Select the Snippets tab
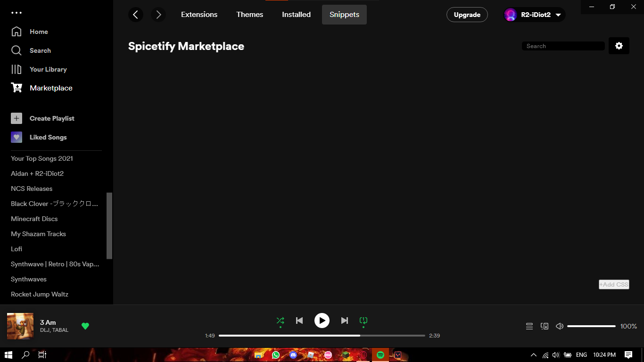This screenshot has width=644, height=362. point(345,15)
